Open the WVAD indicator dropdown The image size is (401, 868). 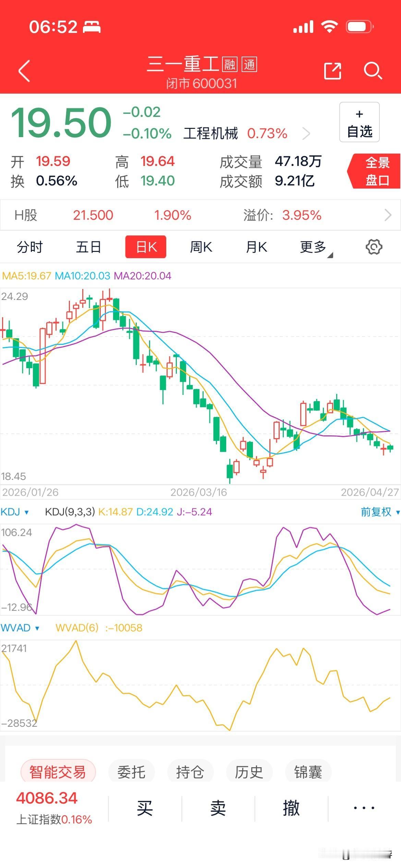(20, 628)
